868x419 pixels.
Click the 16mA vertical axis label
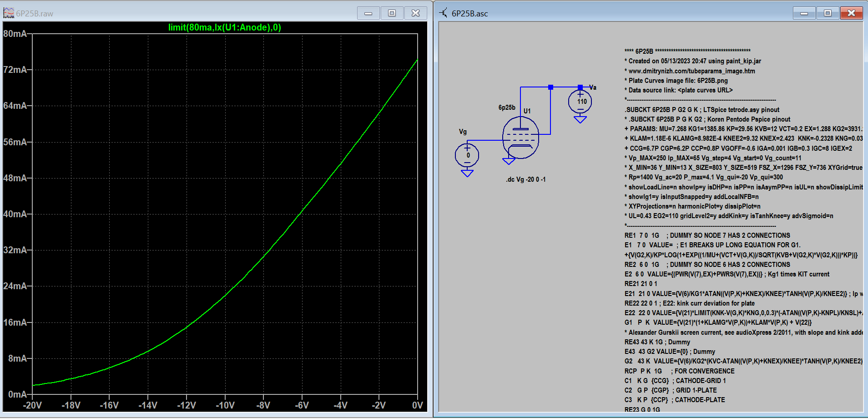tap(15, 322)
